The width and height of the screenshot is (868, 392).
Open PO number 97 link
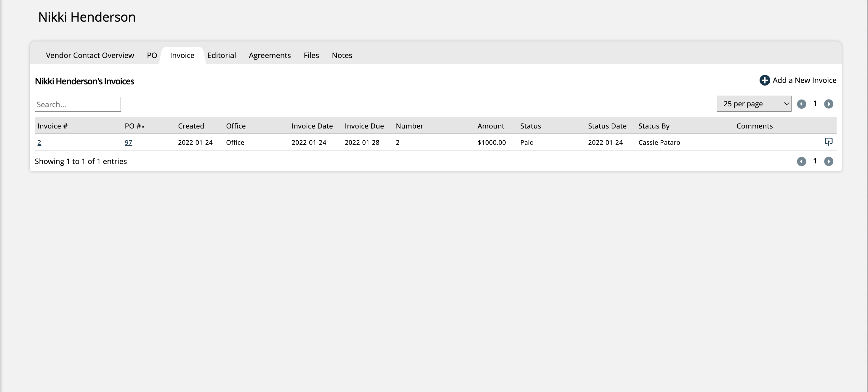129,142
